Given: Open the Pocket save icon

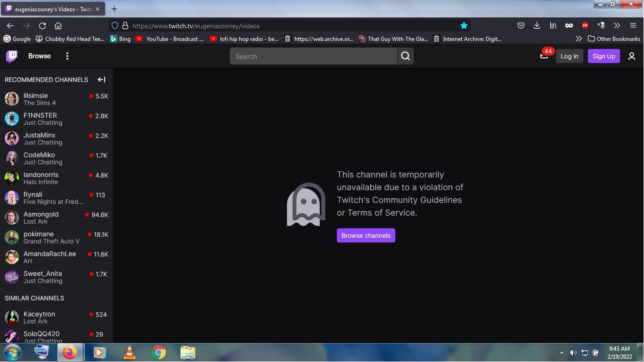Looking at the screenshot, I should coord(521,26).
